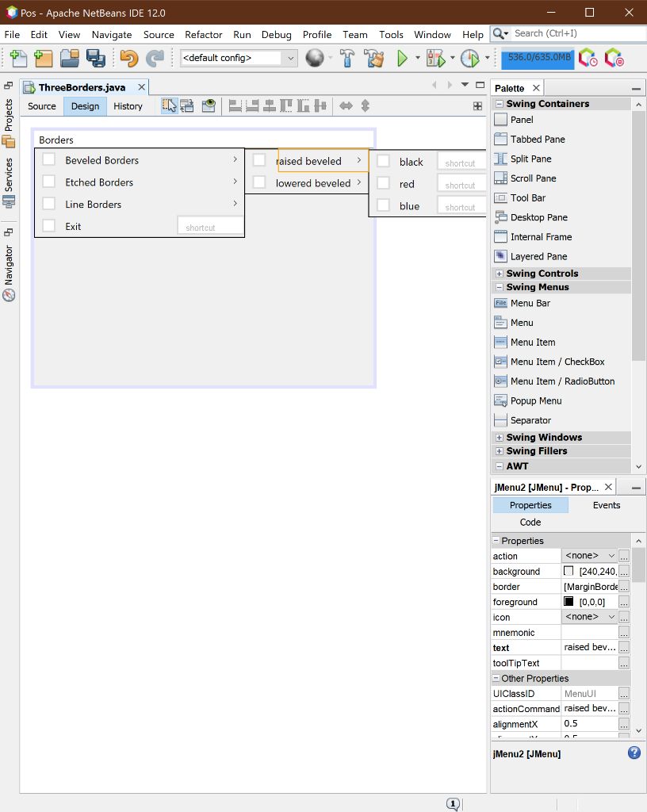Image resolution: width=647 pixels, height=812 pixels.
Task: Click the foreground black color swatch
Action: (569, 601)
